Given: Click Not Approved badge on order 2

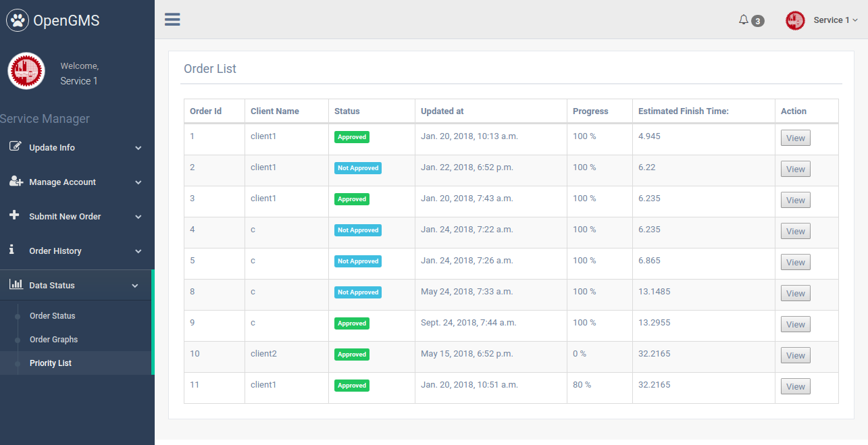Looking at the screenshot, I should click(358, 168).
